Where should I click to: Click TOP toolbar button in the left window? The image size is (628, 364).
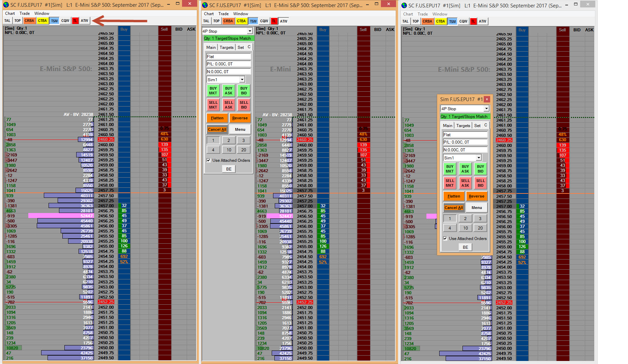pyautogui.click(x=18, y=21)
